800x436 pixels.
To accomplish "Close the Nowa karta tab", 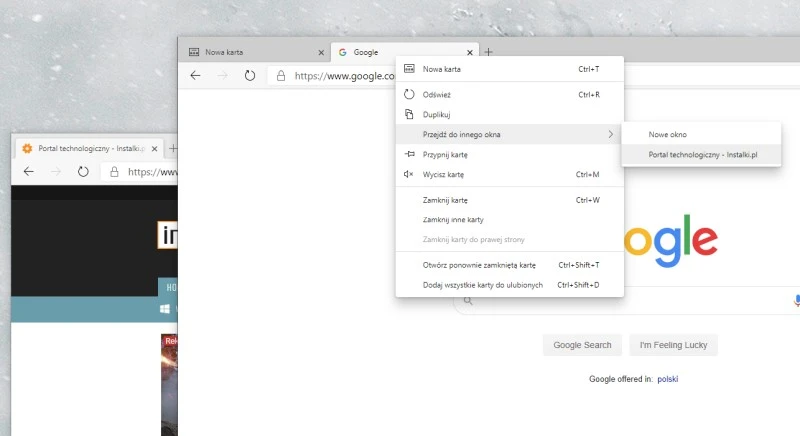I will [321, 52].
